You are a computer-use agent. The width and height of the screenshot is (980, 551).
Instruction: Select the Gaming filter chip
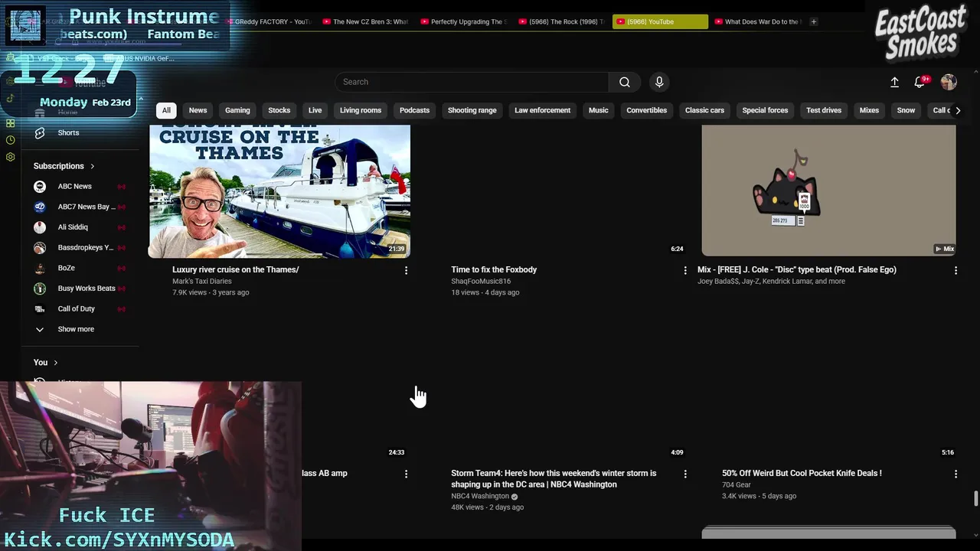pos(237,110)
